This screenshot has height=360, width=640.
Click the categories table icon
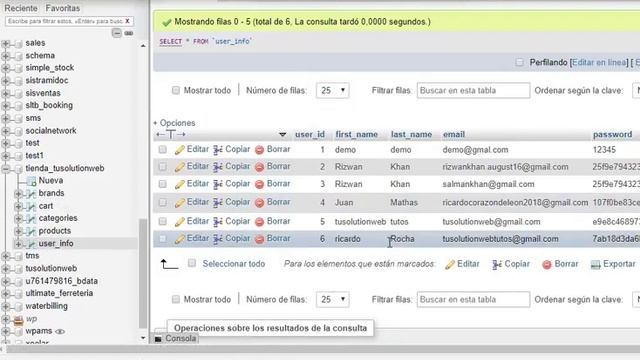(x=31, y=219)
